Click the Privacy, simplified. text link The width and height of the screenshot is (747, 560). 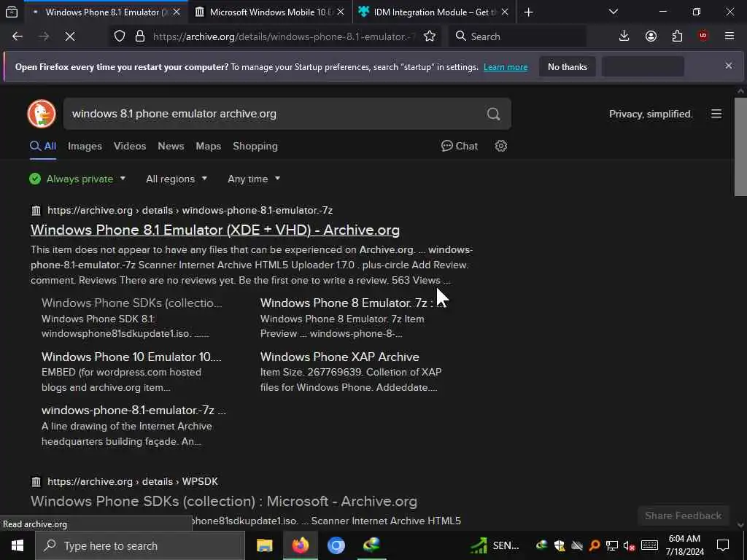[x=651, y=114]
